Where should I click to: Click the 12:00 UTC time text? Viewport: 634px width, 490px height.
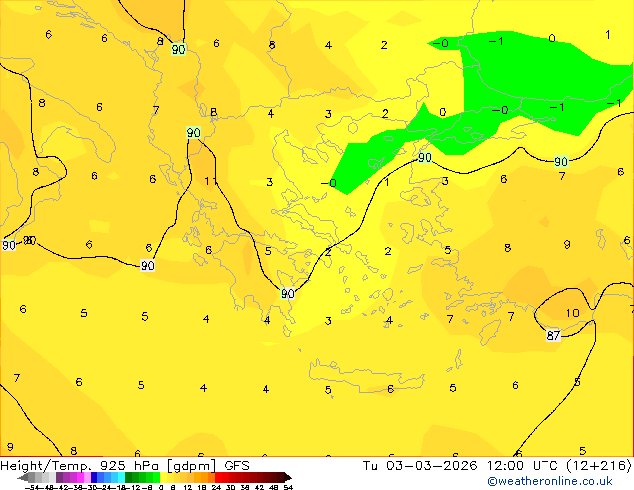(523, 466)
